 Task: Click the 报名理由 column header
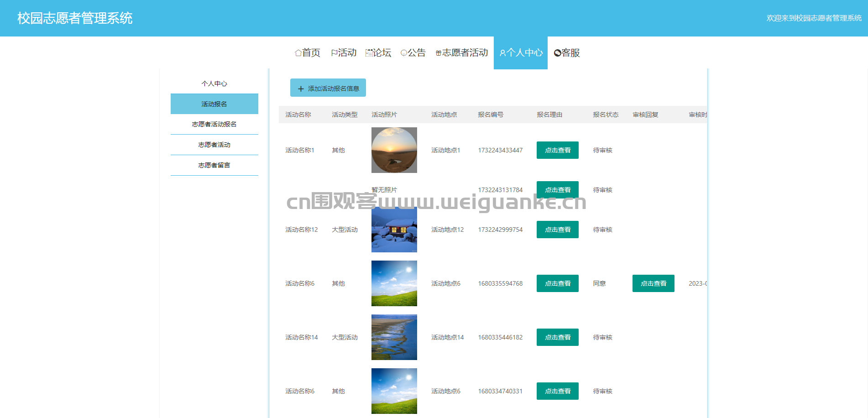click(549, 115)
